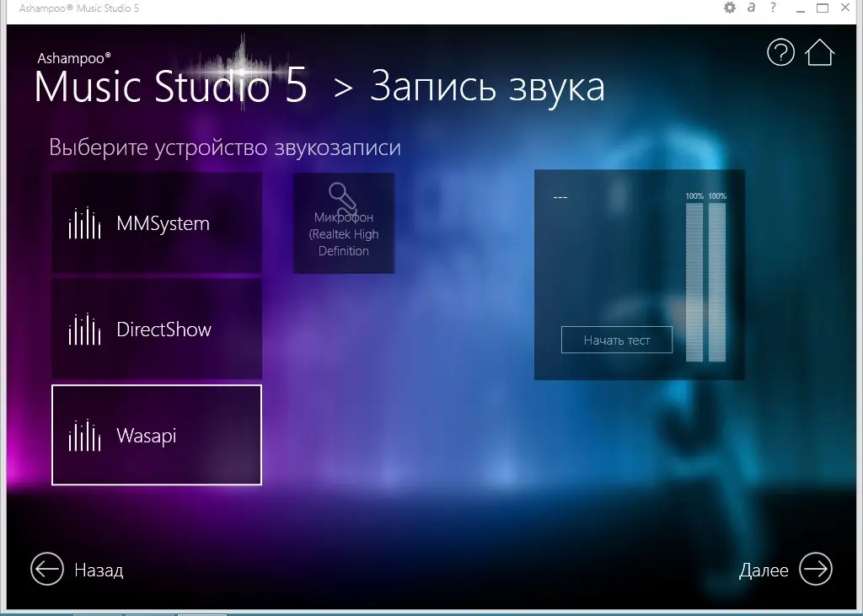
Task: Adjust the right 100% level slider
Action: [717, 281]
